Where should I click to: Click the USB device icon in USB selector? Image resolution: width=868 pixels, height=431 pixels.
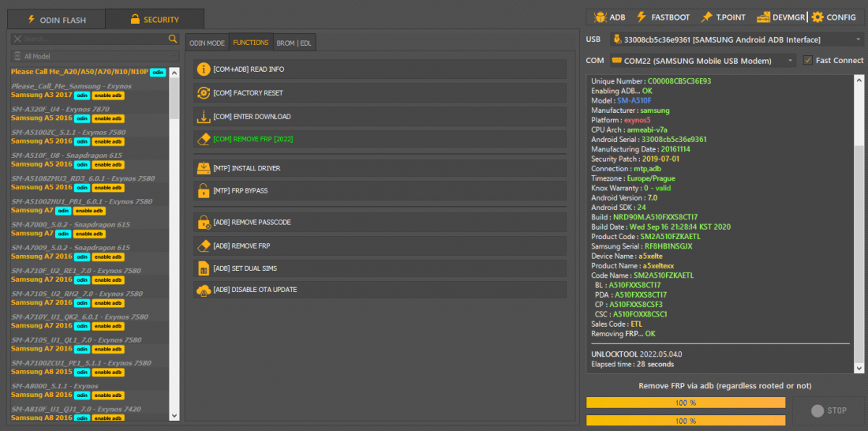click(x=617, y=39)
